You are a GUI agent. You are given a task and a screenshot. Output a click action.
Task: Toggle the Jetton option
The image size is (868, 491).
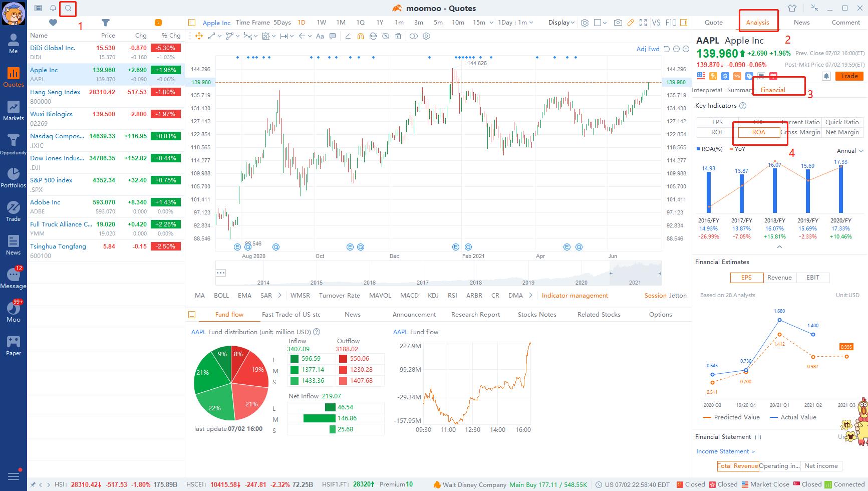point(678,296)
